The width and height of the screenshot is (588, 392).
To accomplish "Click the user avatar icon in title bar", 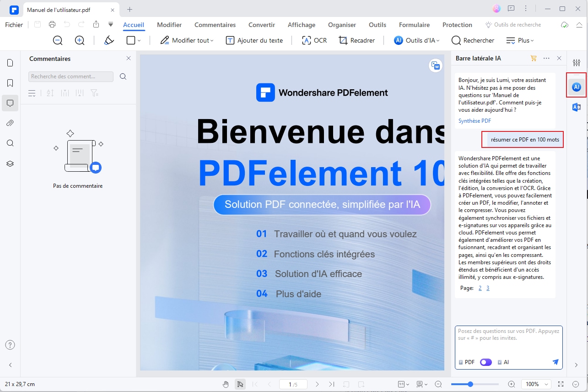I will pos(496,9).
